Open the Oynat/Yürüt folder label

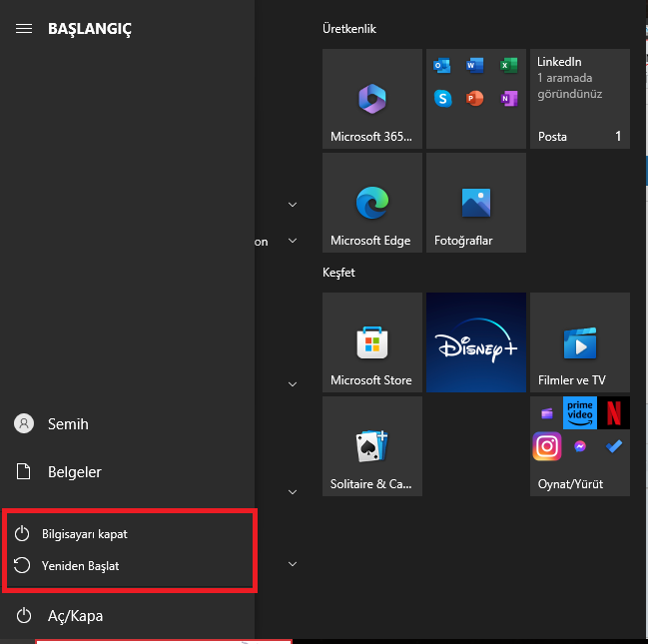point(570,483)
